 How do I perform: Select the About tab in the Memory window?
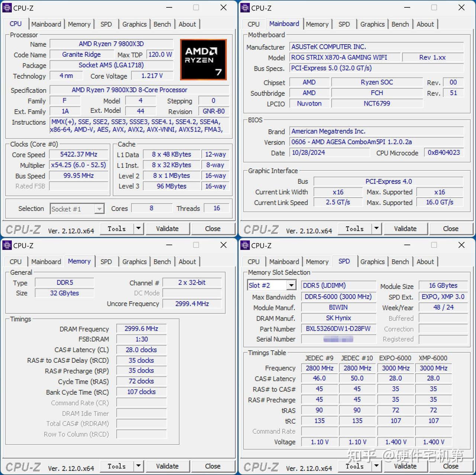point(187,261)
